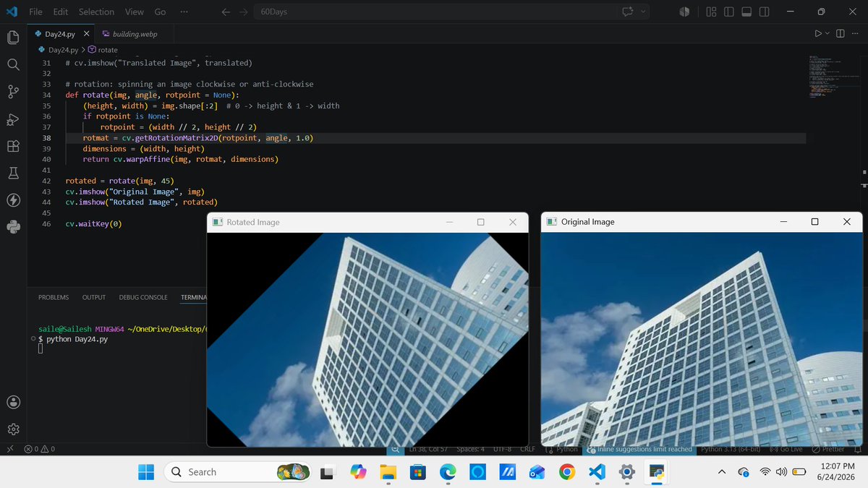
Task: Open the Selection menu
Action: point(96,12)
